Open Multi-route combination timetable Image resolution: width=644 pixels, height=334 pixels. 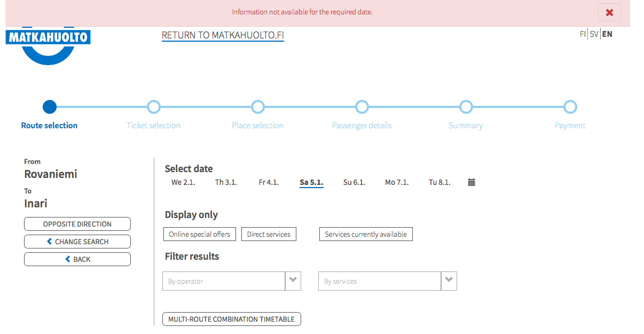click(231, 319)
